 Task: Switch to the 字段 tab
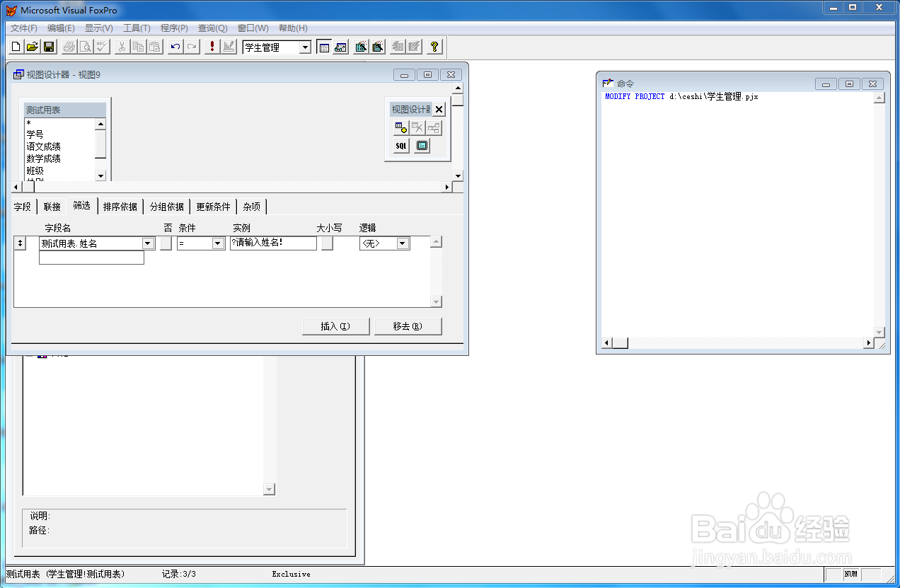tap(23, 207)
